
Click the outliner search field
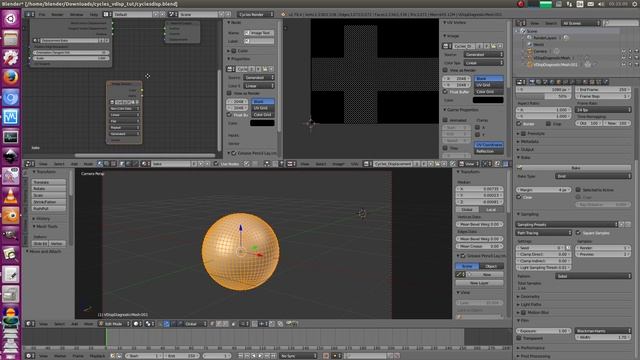(620, 23)
